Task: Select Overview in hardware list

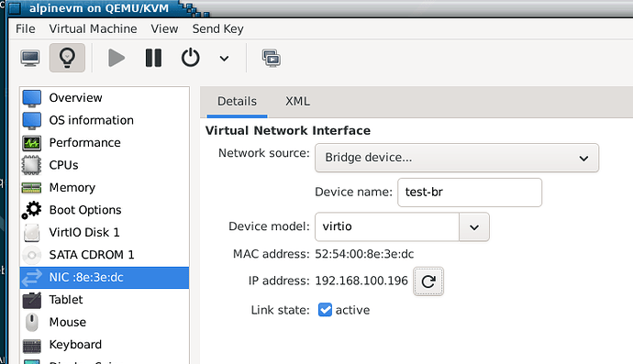Action: 105,98
